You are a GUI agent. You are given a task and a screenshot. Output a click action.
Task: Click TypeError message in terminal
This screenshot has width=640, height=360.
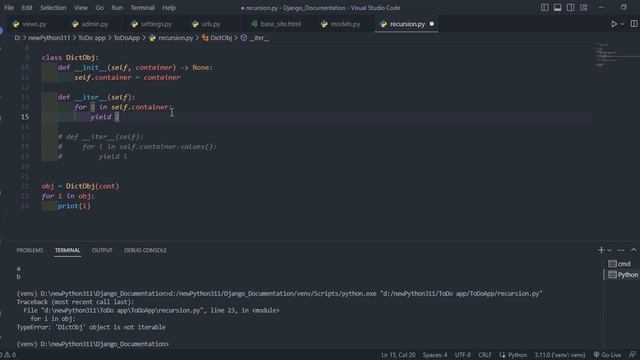click(91, 327)
